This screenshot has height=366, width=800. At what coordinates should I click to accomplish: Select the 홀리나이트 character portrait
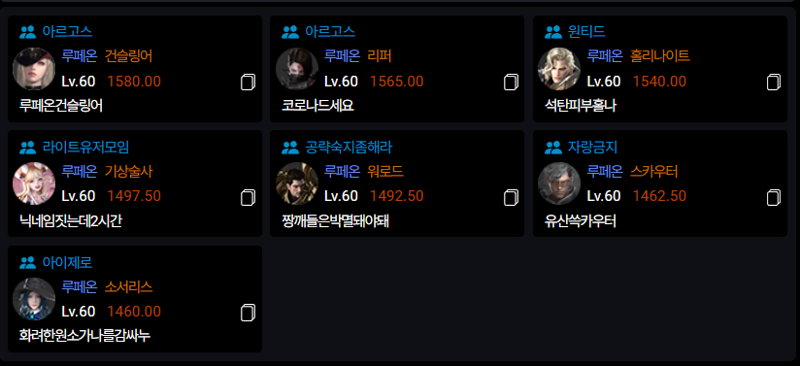coord(559,69)
